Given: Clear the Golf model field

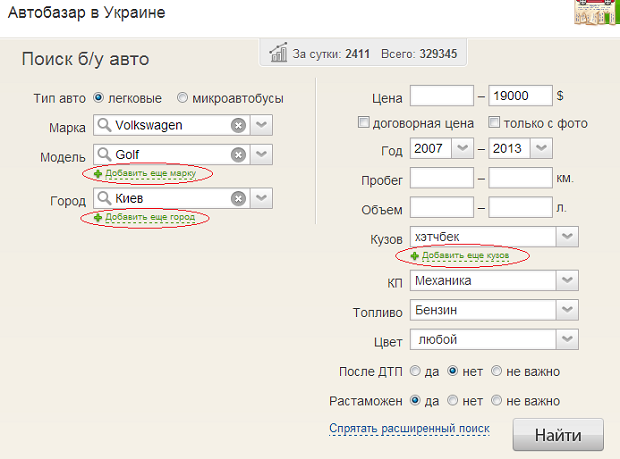Looking at the screenshot, I should point(238,154).
